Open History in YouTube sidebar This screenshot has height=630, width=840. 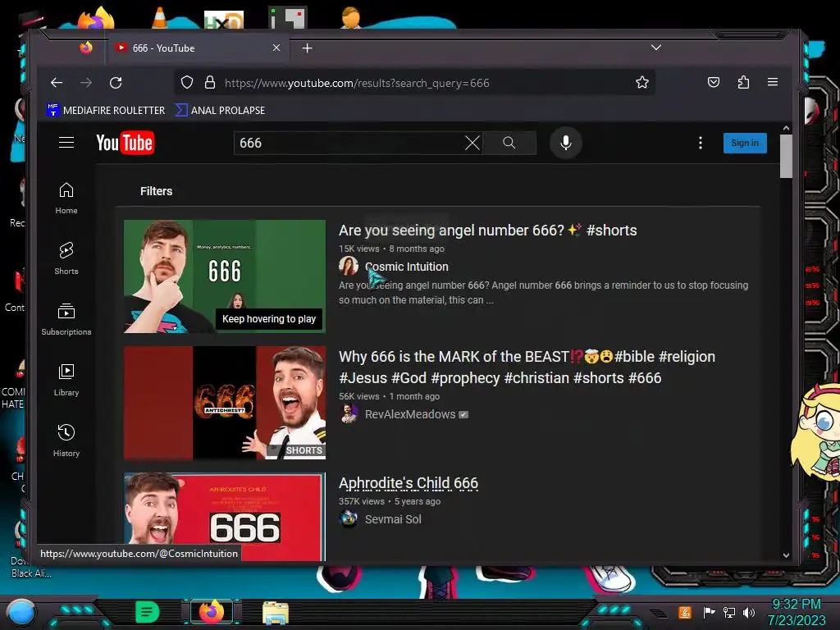66,441
